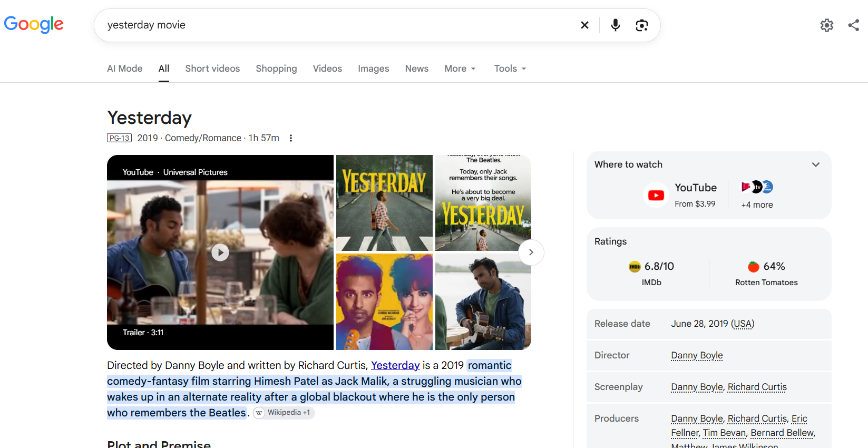Click the 'Yesterday' movie title heading
This screenshot has height=448, width=868.
149,118
